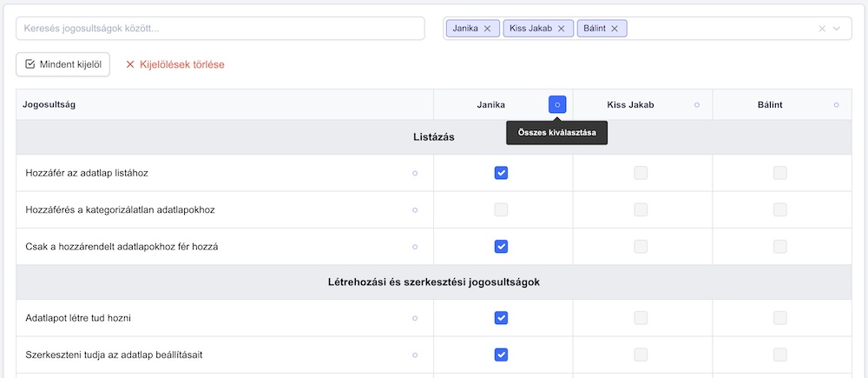868x378 pixels.
Task: Click row circle icon for Hozzáférés a kategorizálatlan adatlapokhoz
Action: coord(415,210)
